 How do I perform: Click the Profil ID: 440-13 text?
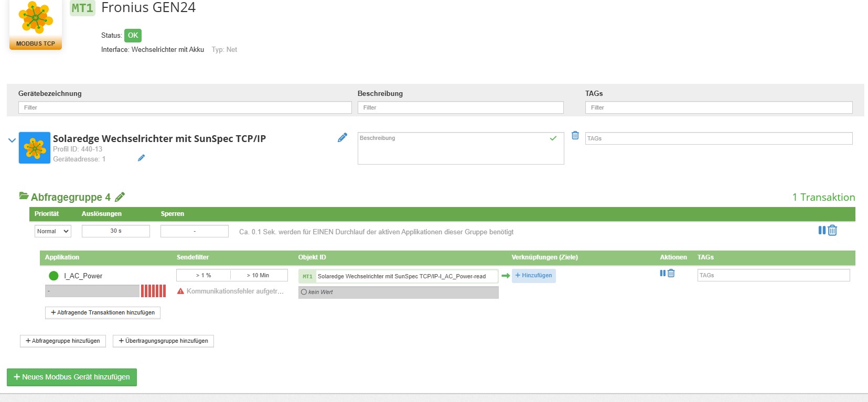(78, 149)
